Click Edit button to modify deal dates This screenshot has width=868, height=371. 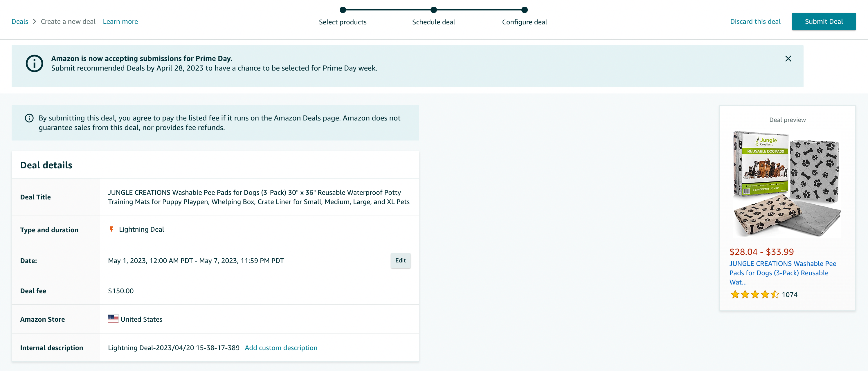coord(400,260)
